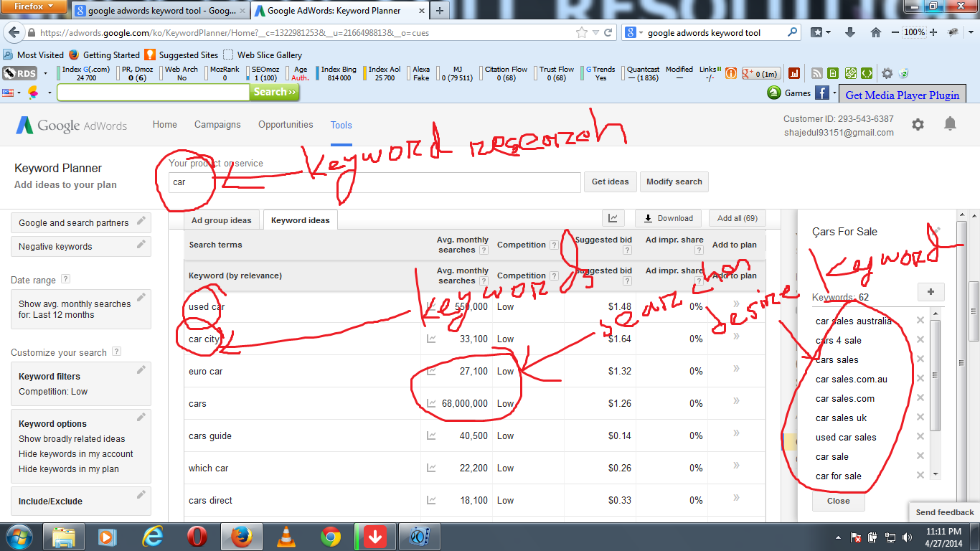Zoom out with the minus button
Image resolution: width=980 pixels, height=551 pixels.
click(x=895, y=32)
